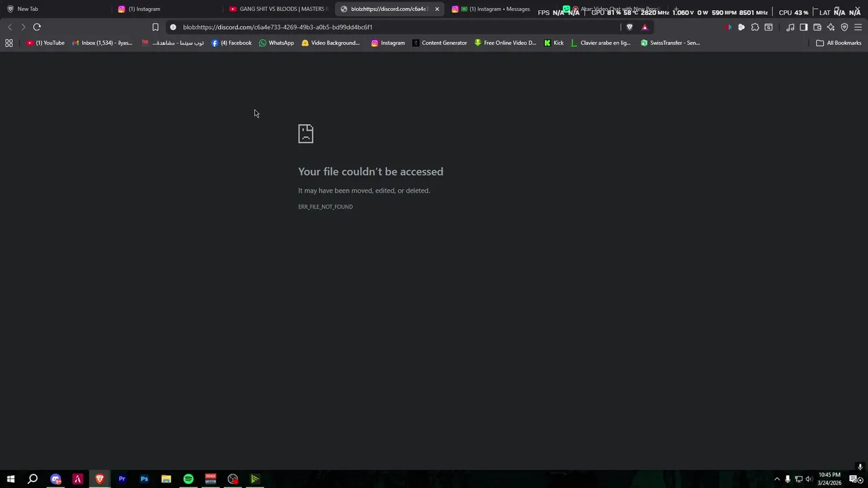The width and height of the screenshot is (868, 488).
Task: View site information icon in address bar
Action: pos(173,27)
